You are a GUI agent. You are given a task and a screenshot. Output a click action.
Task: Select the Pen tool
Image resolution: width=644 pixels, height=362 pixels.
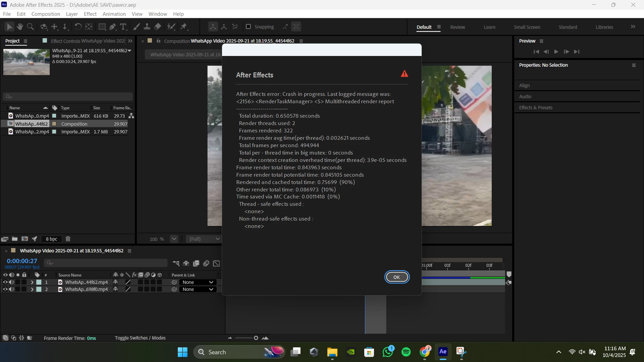[113, 26]
